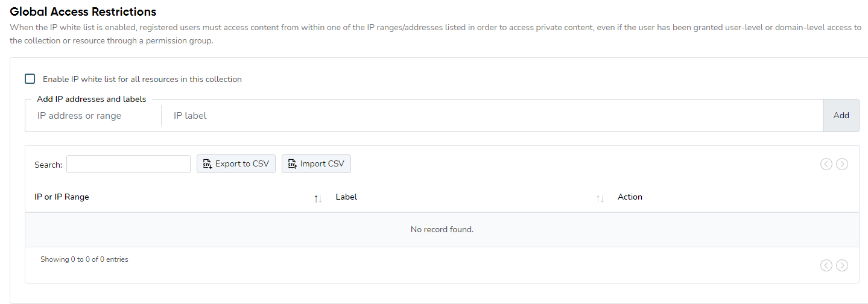
Task: Export the IP list to CSV
Action: pos(236,164)
